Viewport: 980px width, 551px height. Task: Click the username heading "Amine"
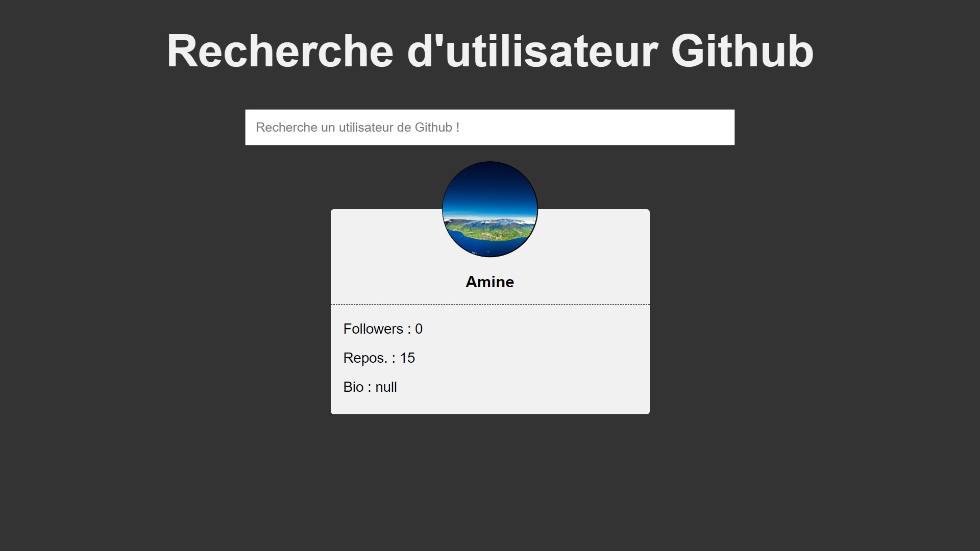point(489,282)
